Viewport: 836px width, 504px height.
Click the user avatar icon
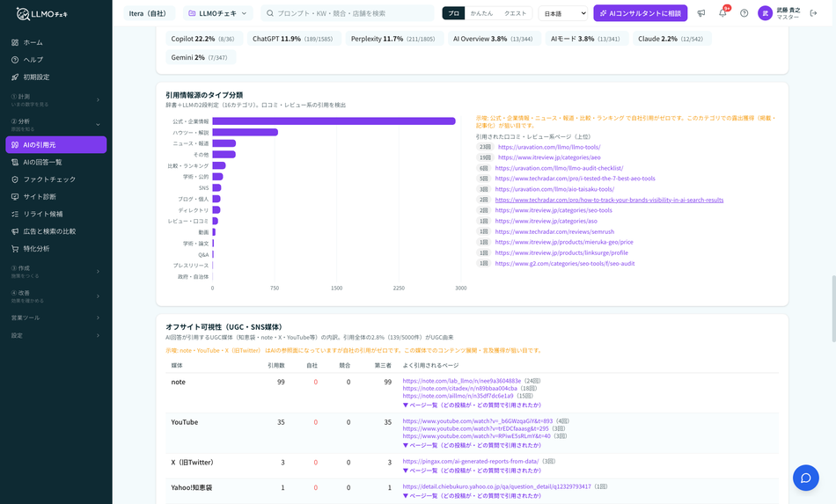[x=765, y=13]
